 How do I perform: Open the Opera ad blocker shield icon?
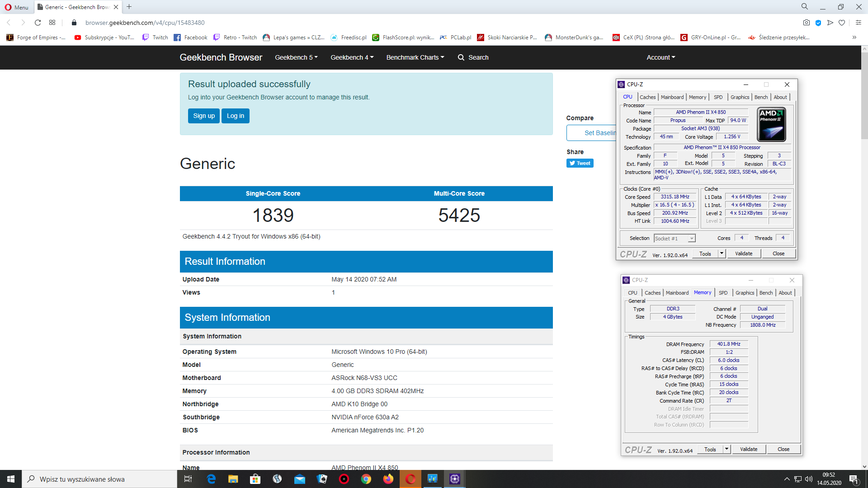coord(818,23)
